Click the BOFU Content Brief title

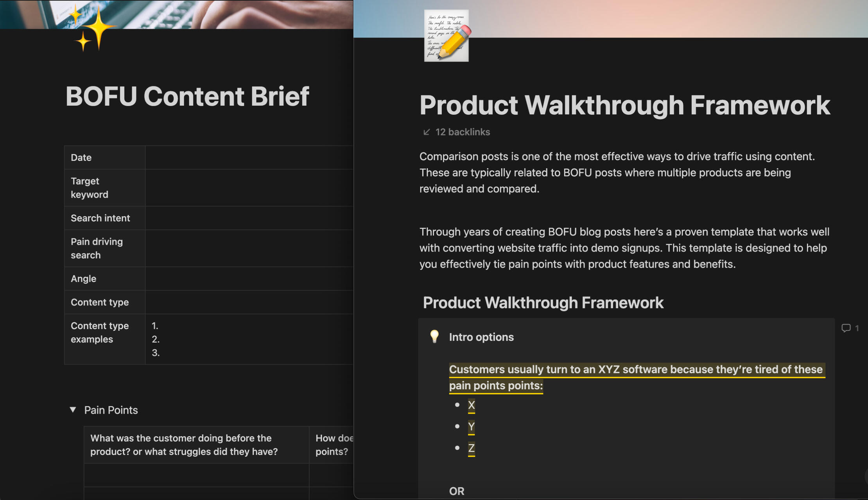pos(187,96)
